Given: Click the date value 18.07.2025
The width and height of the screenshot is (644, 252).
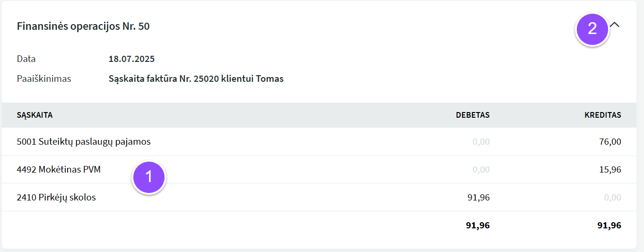Looking at the screenshot, I should click(131, 59).
